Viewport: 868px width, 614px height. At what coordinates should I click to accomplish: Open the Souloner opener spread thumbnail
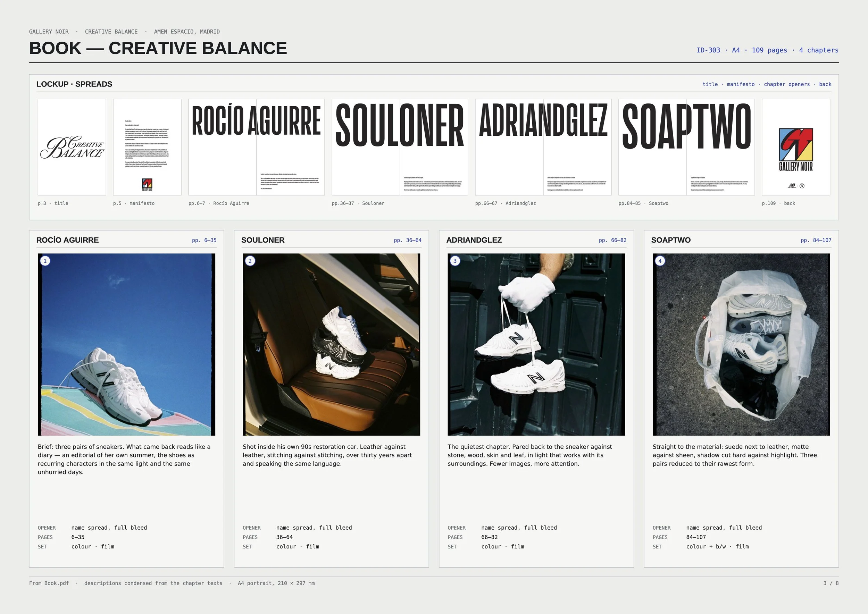(x=400, y=147)
